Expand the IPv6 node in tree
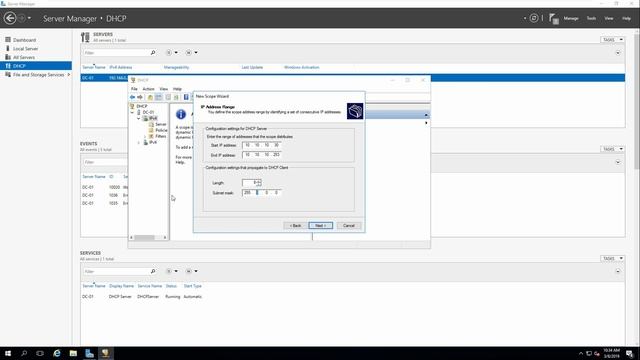Viewport: 640px width, 360px height. coord(139,142)
